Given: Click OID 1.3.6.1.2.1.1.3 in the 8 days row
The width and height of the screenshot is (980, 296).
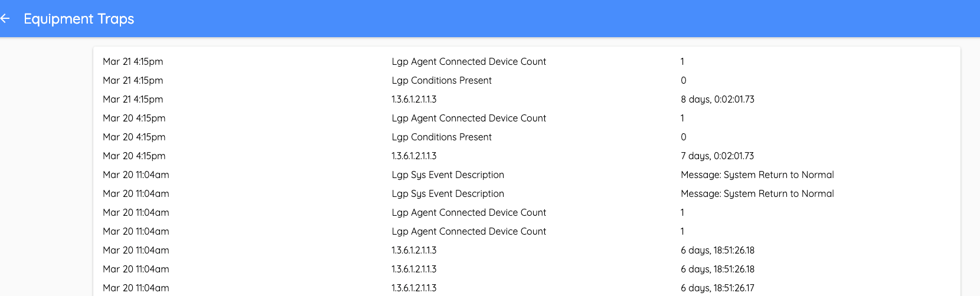Looking at the screenshot, I should (x=414, y=99).
